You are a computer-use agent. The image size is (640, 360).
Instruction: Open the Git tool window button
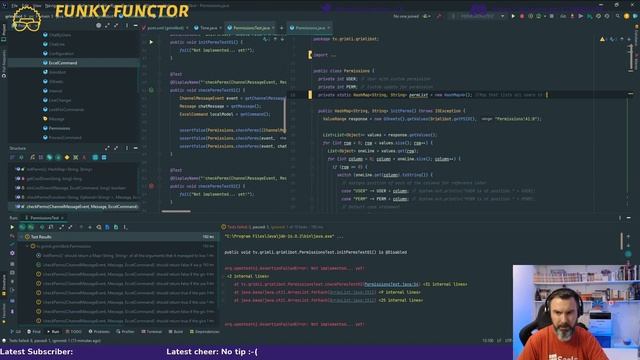point(16,331)
